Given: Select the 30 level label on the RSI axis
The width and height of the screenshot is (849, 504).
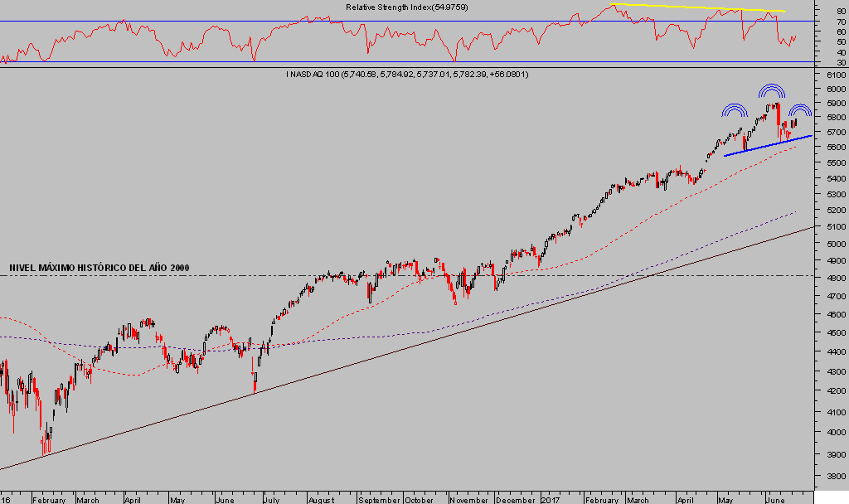Looking at the screenshot, I should tap(840, 62).
